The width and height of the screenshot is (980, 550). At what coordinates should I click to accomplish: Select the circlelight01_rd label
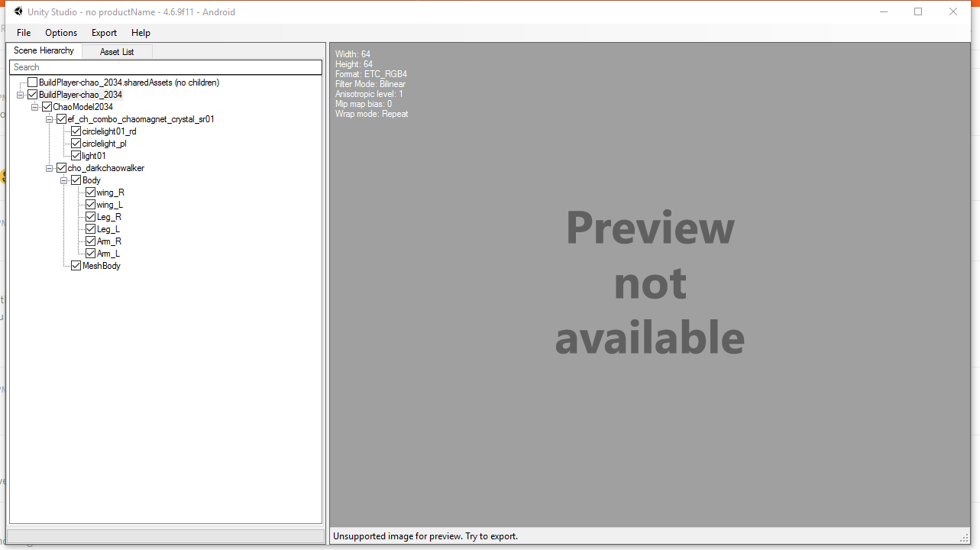(109, 131)
